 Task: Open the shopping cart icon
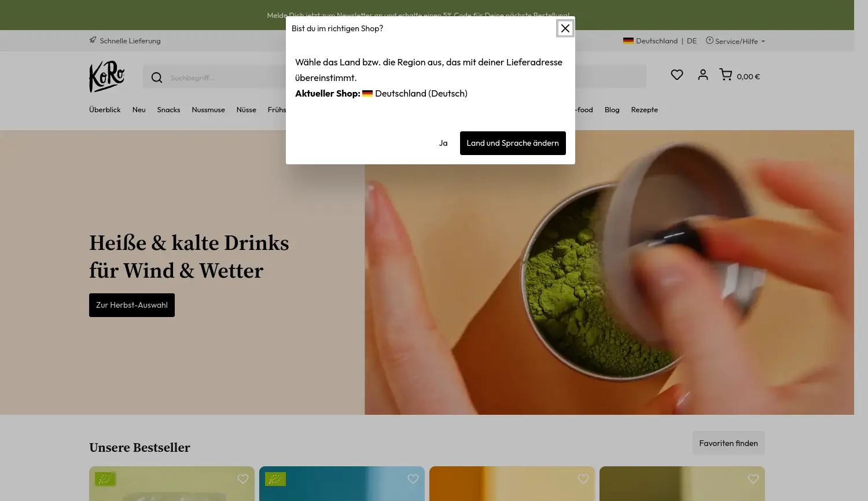[726, 75]
